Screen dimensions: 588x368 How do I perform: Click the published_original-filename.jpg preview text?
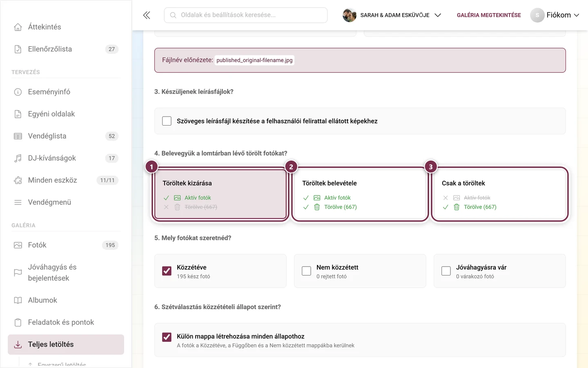pos(254,60)
